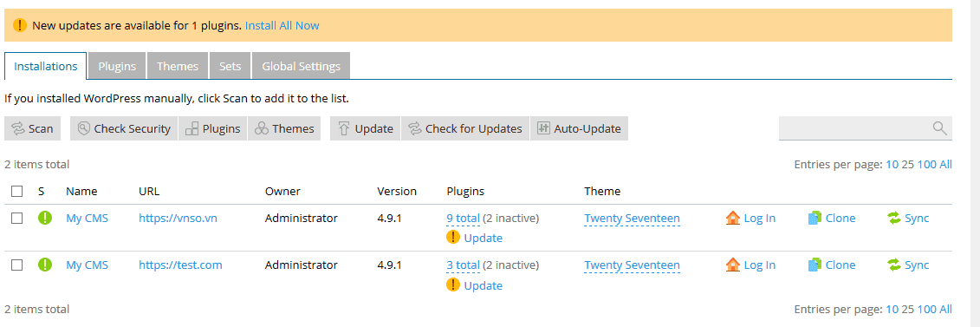Set bottom entries per page to 25
Screen dimensions: 980x327
[x=907, y=309]
